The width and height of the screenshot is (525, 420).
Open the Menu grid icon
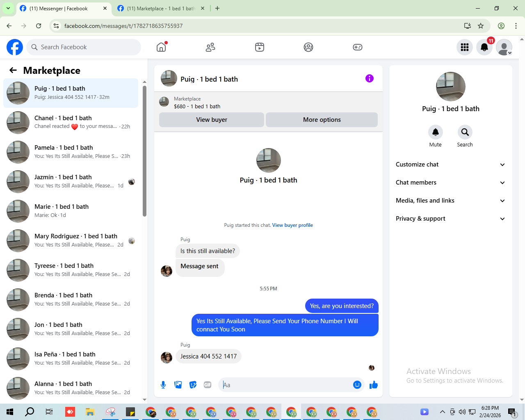pos(465,47)
